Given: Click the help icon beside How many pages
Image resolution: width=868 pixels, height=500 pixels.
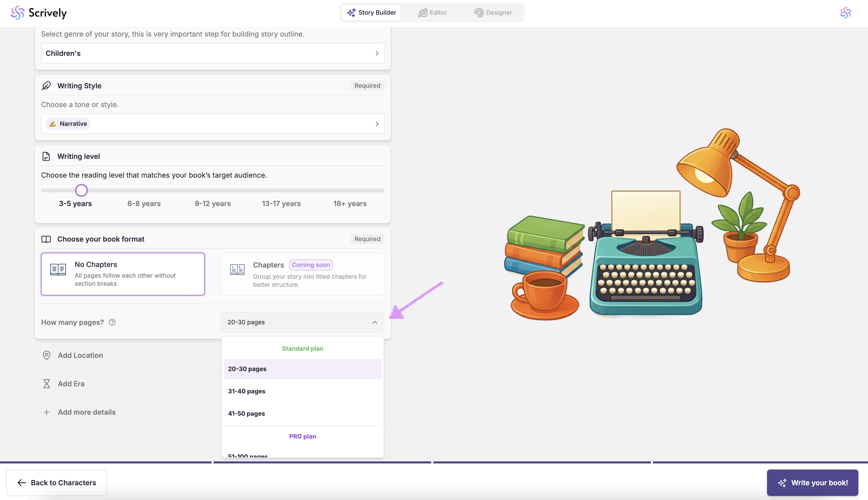Looking at the screenshot, I should point(112,322).
